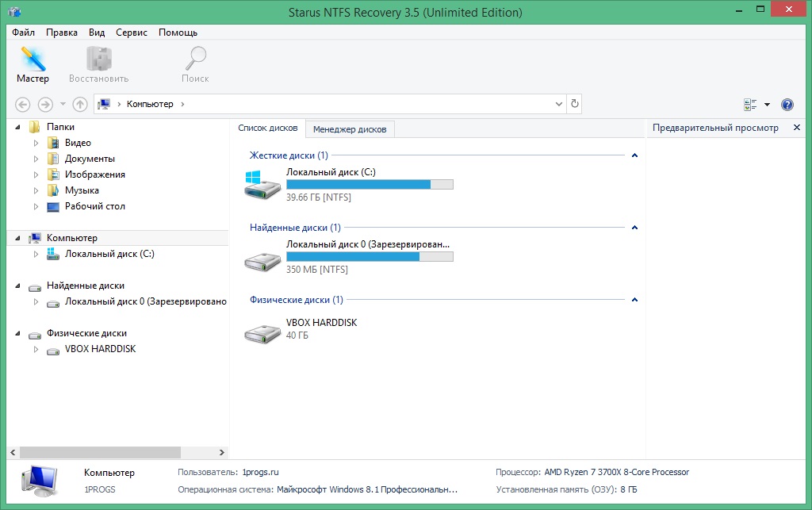Click VBOX HARDDISK label in disk list
This screenshot has height=510, width=812.
(322, 323)
